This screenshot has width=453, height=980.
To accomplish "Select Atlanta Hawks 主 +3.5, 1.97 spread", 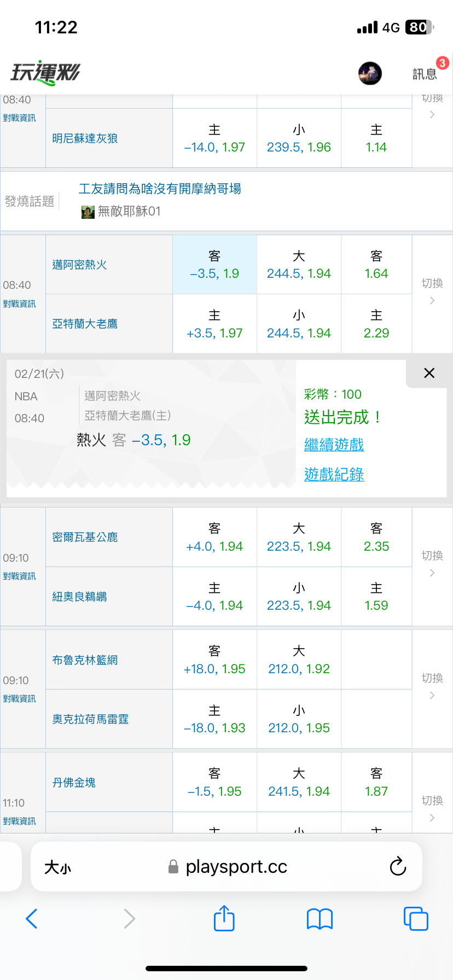I will pos(214,324).
